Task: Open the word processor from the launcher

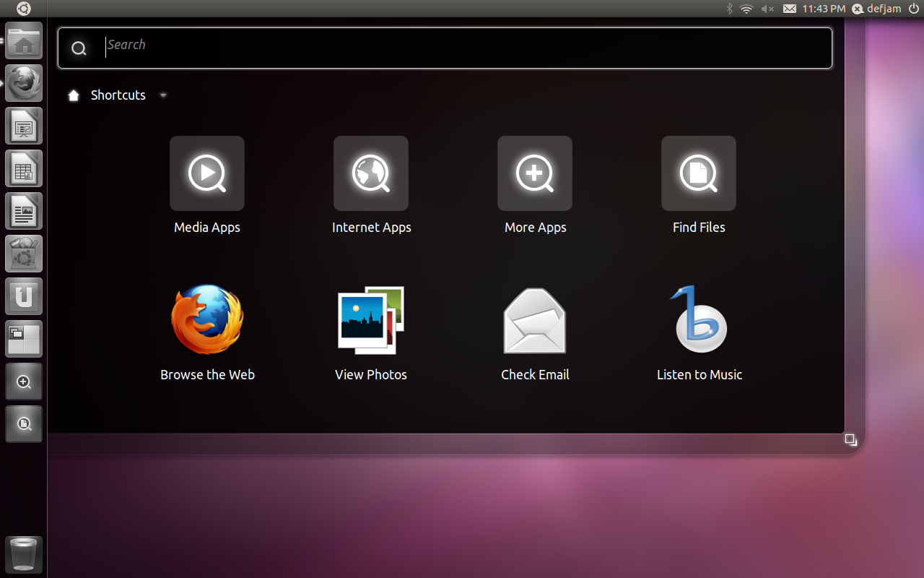Action: [24, 212]
